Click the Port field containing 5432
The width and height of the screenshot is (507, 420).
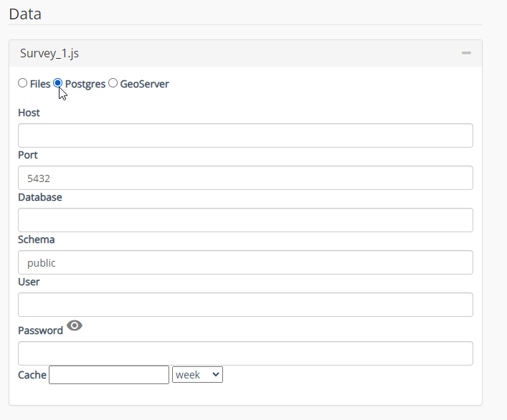(245, 178)
